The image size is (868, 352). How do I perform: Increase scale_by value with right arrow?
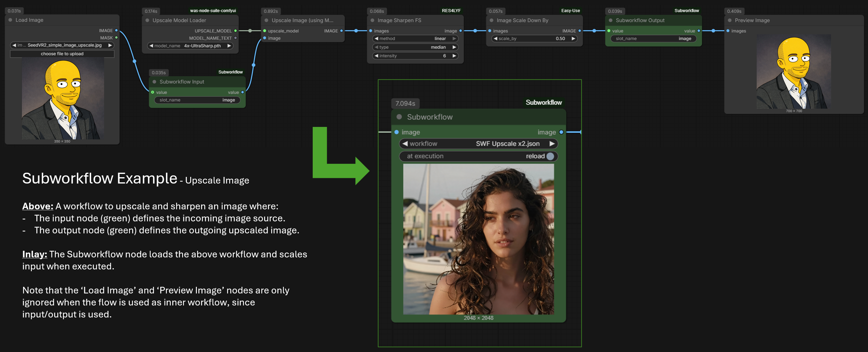click(573, 38)
